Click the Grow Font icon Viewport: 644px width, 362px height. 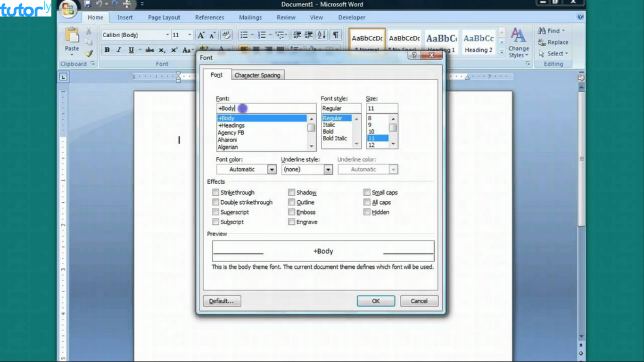coord(201,35)
